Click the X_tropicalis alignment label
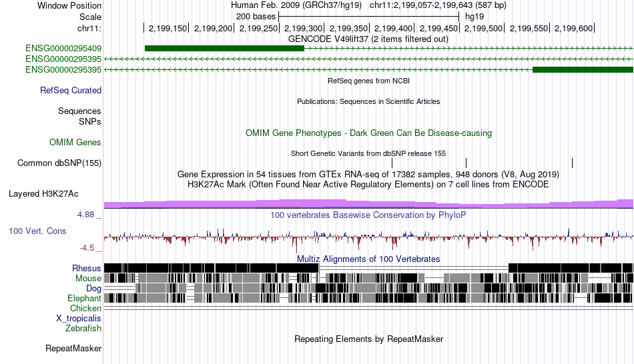Screen dimensions: 634x364 [x=79, y=319]
